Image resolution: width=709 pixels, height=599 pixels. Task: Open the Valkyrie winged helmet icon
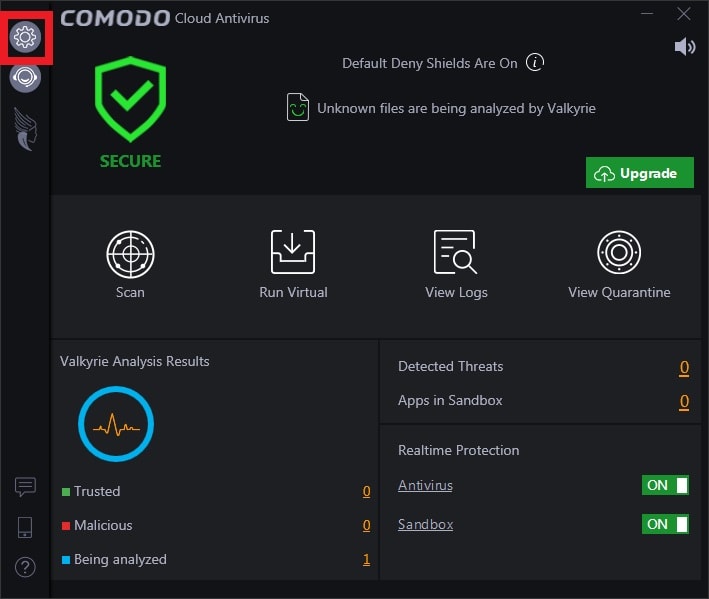tap(25, 129)
